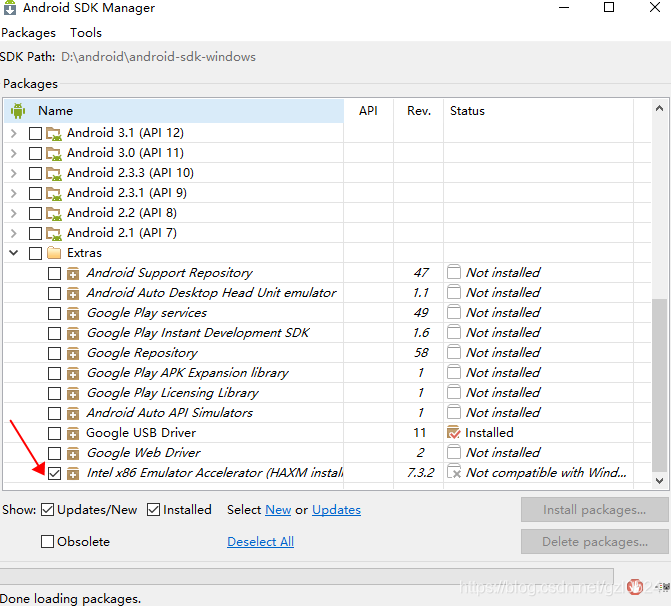
Task: Click the SDK Path D:\android\android-sdk-windows text
Action: click(x=158, y=57)
